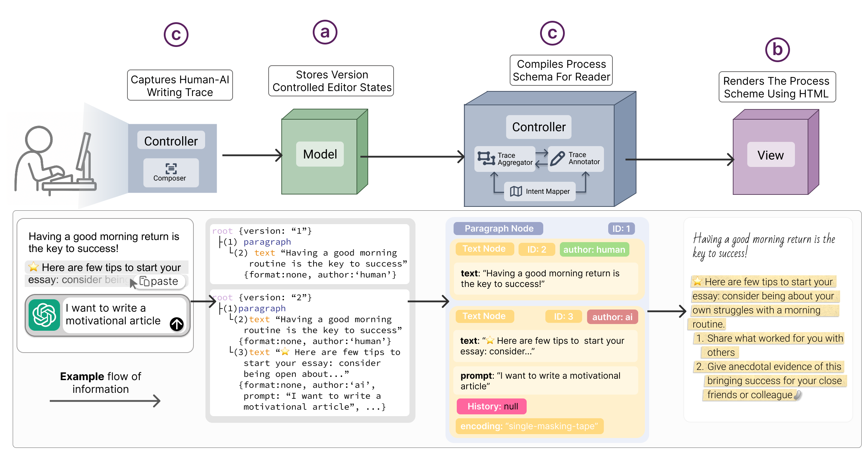Click the Intent Mapper map icon
868x456 pixels.
pos(516,191)
